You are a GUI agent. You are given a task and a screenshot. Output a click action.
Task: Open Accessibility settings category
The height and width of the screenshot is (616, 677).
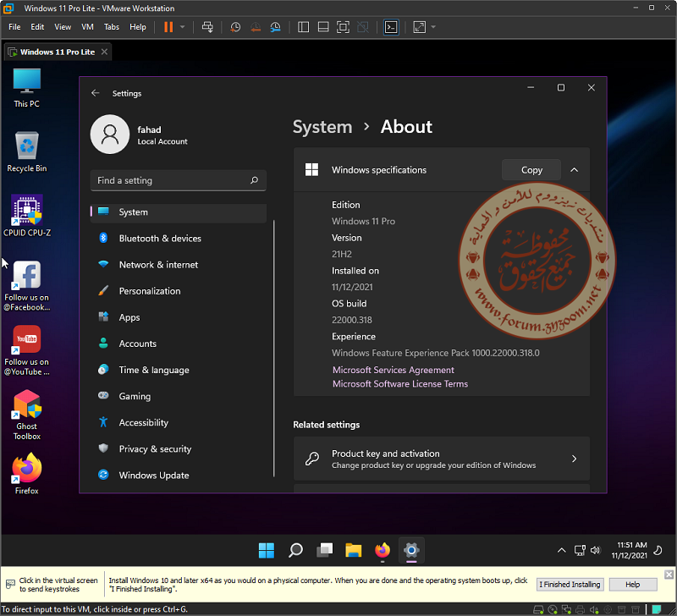178,422
